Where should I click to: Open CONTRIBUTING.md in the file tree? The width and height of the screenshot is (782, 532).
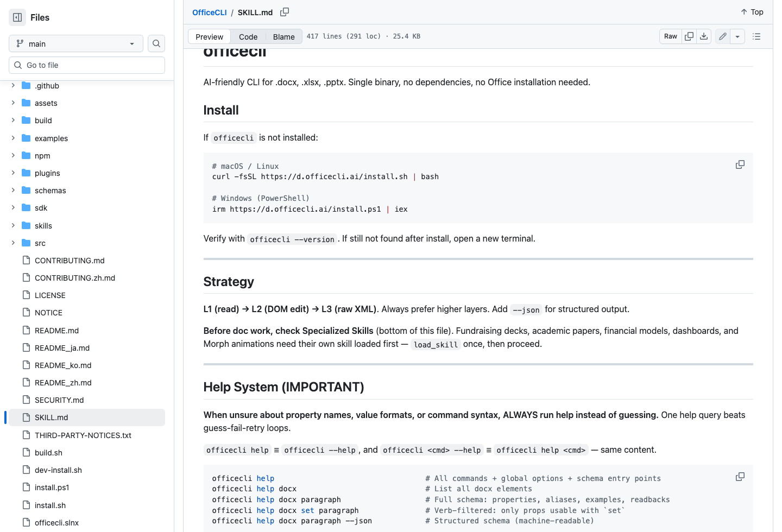(70, 261)
